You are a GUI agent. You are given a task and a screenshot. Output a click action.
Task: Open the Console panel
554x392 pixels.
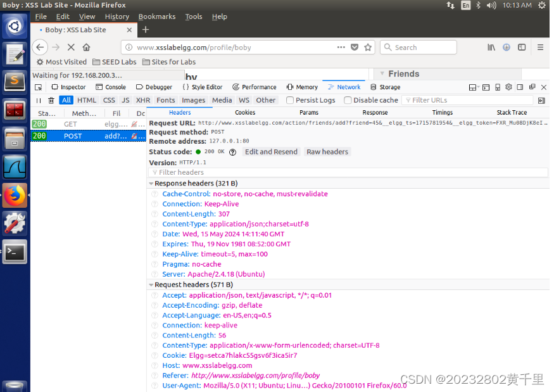[111, 87]
